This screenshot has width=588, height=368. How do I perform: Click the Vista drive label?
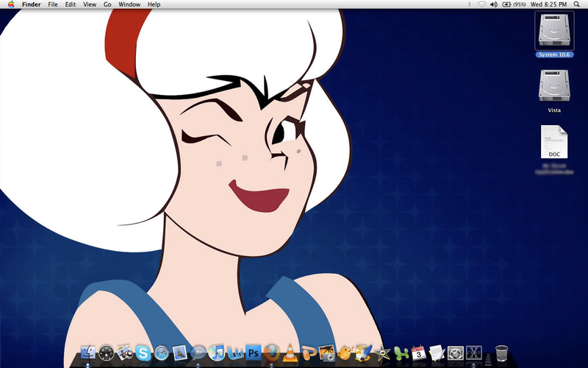pyautogui.click(x=554, y=110)
